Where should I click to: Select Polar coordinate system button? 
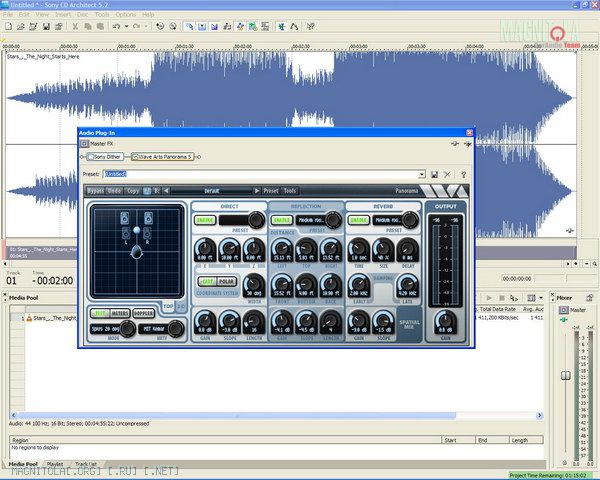[227, 284]
